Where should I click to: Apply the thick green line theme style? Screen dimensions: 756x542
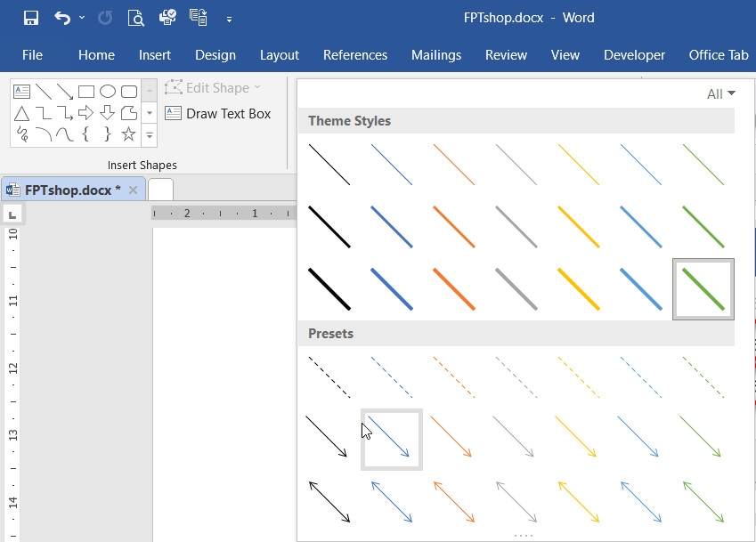(703, 289)
